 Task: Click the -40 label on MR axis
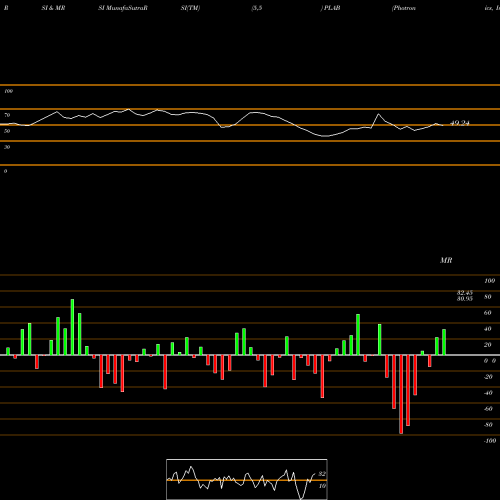[488, 393]
